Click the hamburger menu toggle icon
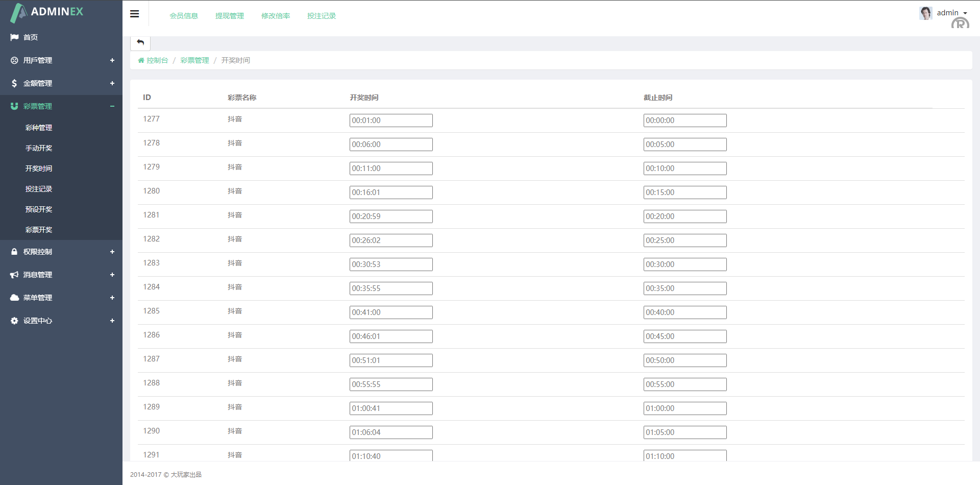 [x=135, y=14]
